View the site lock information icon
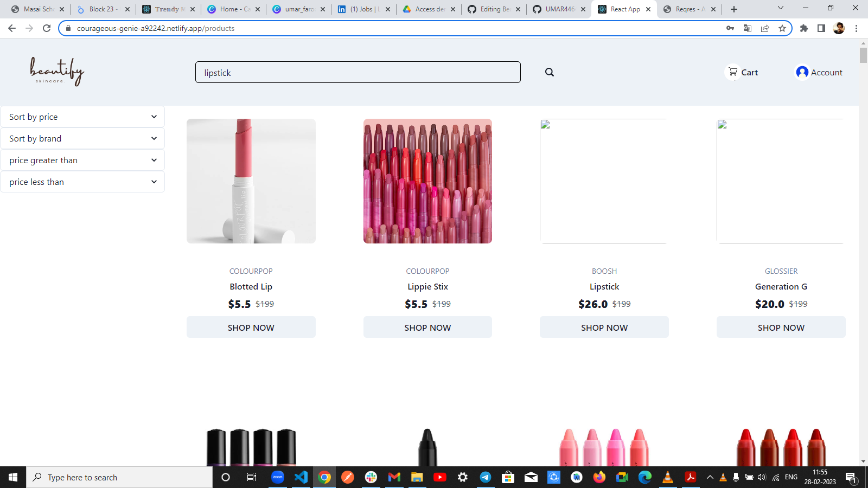 pyautogui.click(x=68, y=28)
